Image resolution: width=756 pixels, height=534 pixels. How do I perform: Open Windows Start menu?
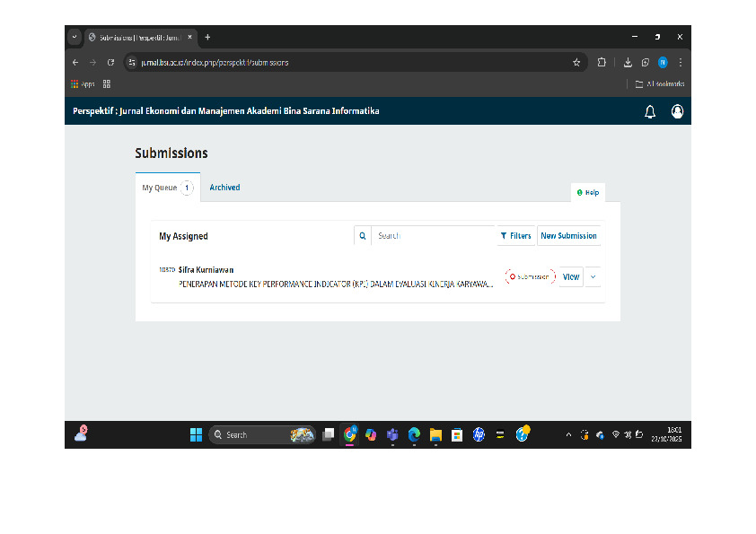click(x=196, y=434)
